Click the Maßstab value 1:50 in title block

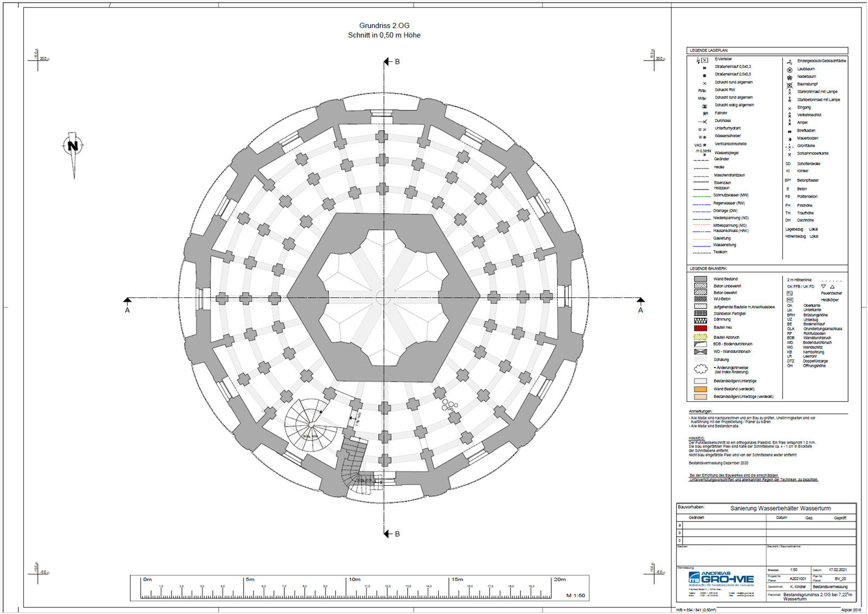(794, 570)
